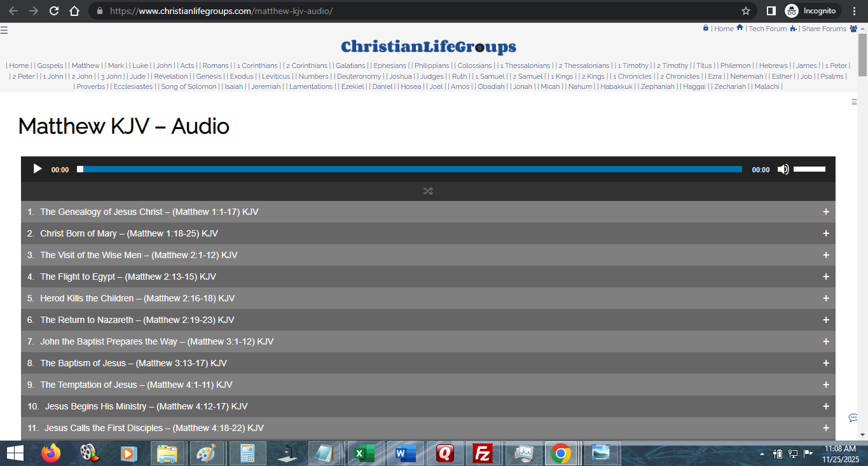Image resolution: width=868 pixels, height=466 pixels.
Task: Toggle shuffle mode in playlist
Action: (428, 191)
